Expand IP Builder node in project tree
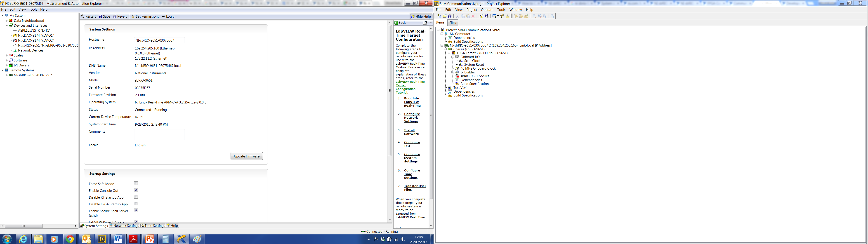Viewport: 868px width, 244px height. click(453, 73)
